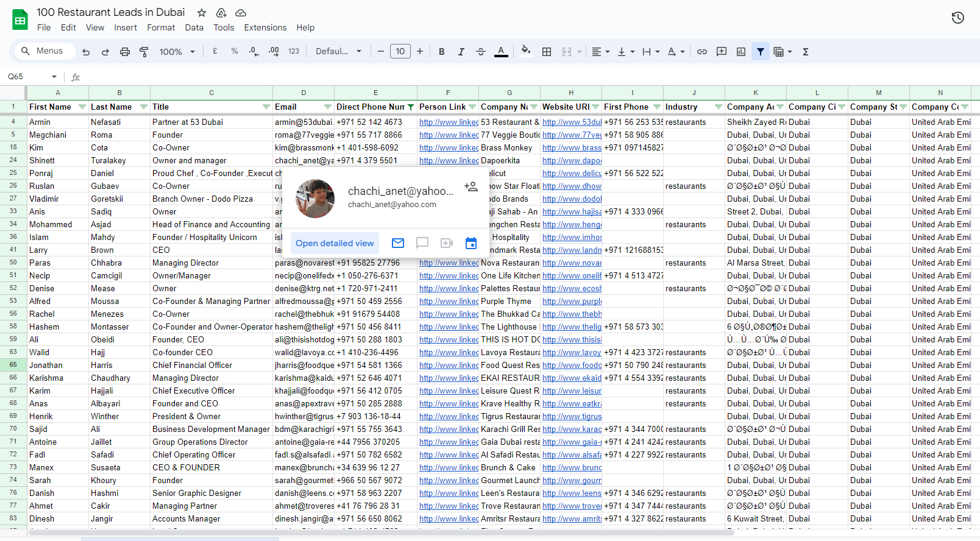Open the font Default dropdown
Viewport: 980px width, 541px height.
tap(338, 52)
